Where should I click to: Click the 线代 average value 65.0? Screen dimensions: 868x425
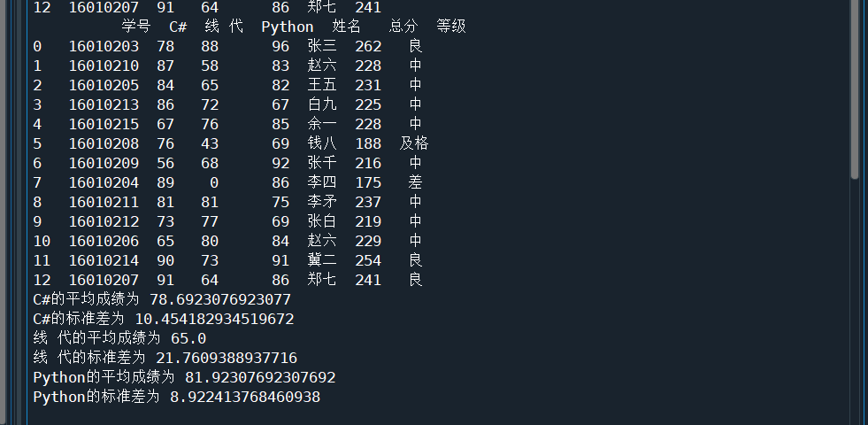(188, 338)
